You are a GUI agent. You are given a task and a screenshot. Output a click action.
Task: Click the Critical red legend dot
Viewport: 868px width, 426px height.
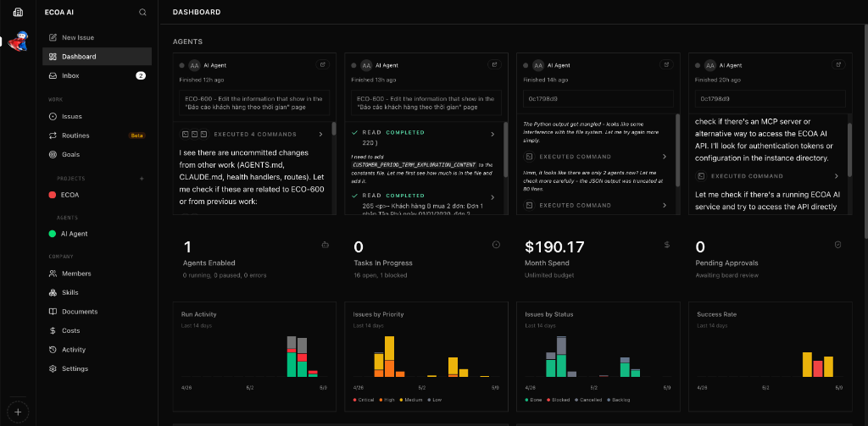[x=355, y=400]
